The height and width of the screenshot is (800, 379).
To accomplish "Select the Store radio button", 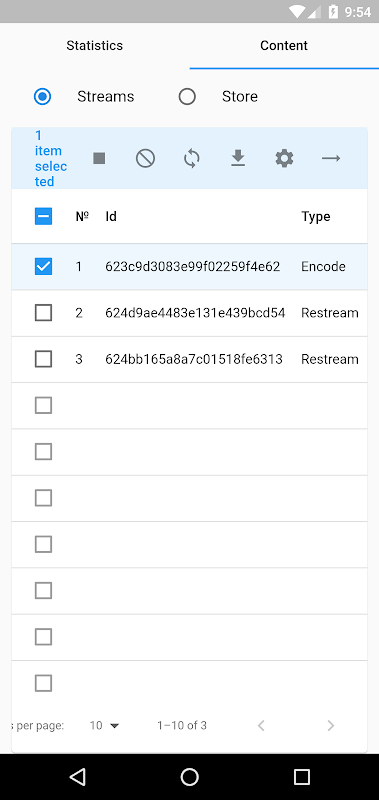I will click(187, 96).
